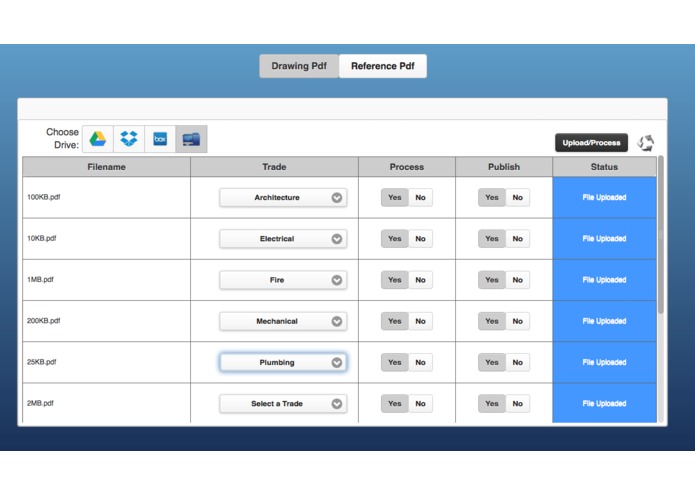This screenshot has width=695, height=494.
Task: Open the Electrical trade dropdown
Action: (x=283, y=239)
